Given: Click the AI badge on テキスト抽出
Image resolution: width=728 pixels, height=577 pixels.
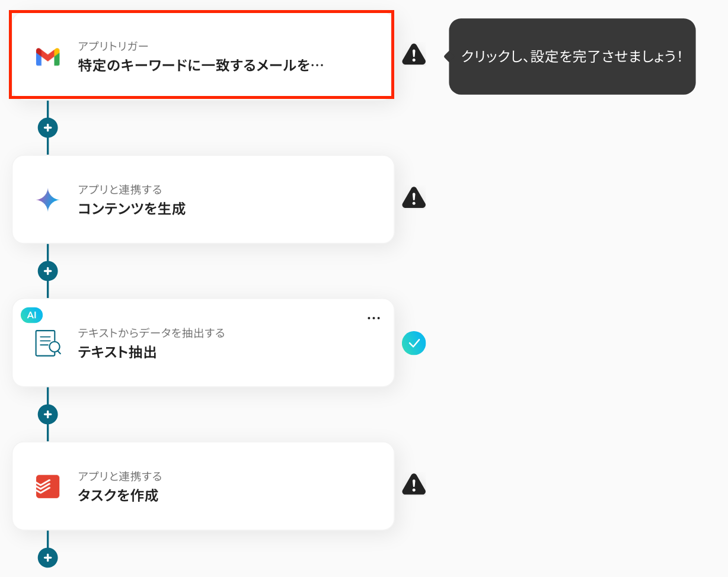Looking at the screenshot, I should pyautogui.click(x=31, y=315).
